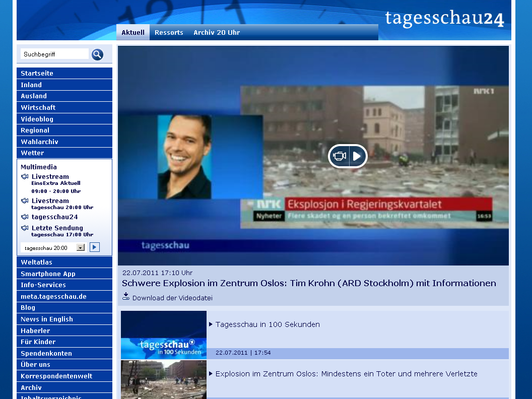This screenshot has height=399, width=532.
Task: Open the tagesschau24 multimedia link
Action: [x=54, y=217]
